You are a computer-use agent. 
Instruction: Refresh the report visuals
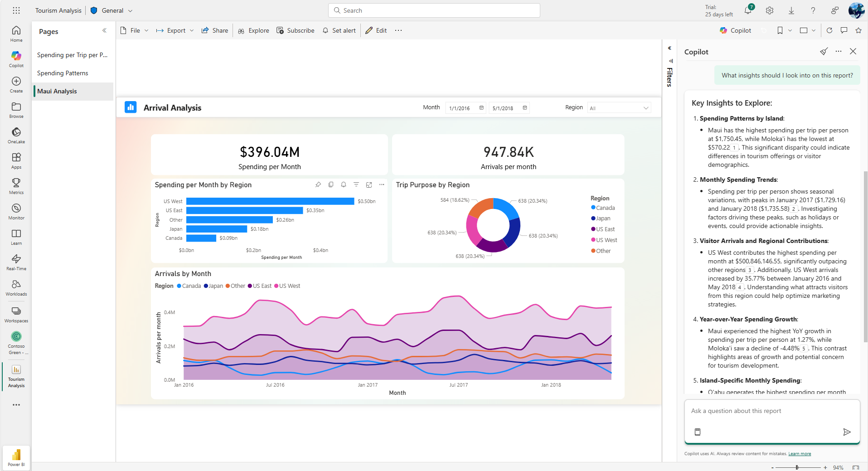click(829, 30)
